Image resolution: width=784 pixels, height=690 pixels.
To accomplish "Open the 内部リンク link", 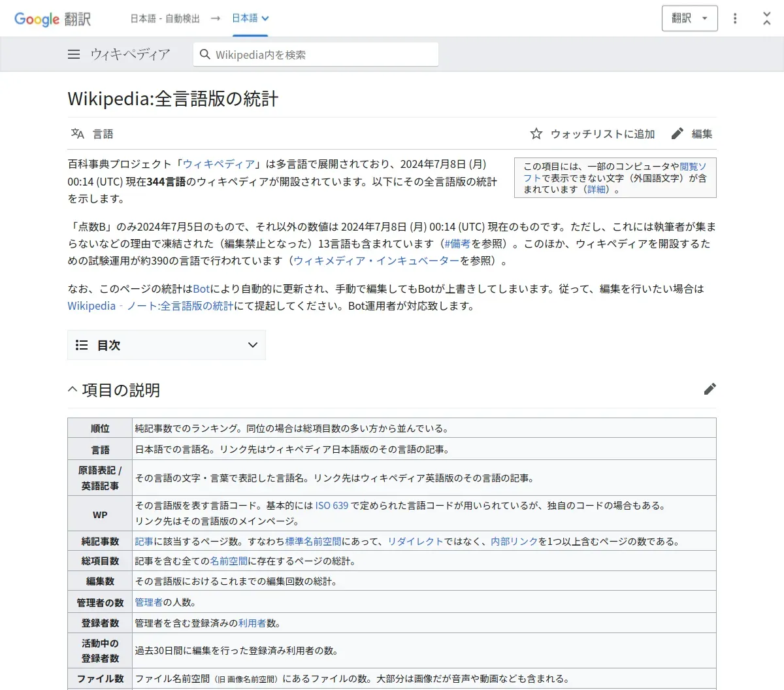I will click(x=514, y=542).
